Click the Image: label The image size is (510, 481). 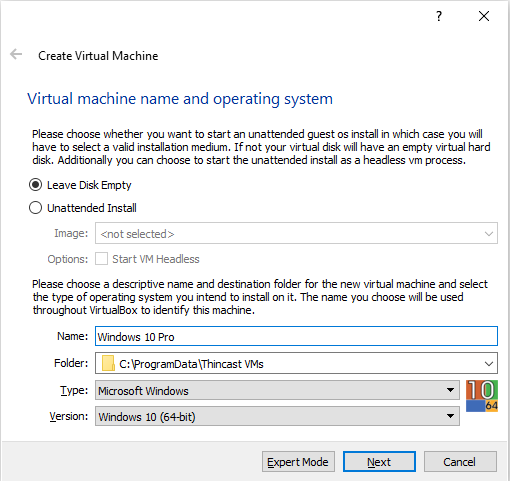click(71, 233)
